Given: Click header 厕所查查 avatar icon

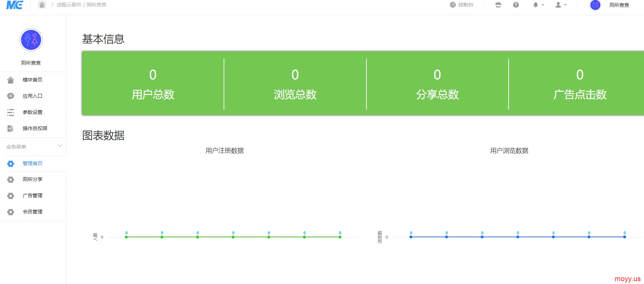Looking at the screenshot, I should click(595, 5).
